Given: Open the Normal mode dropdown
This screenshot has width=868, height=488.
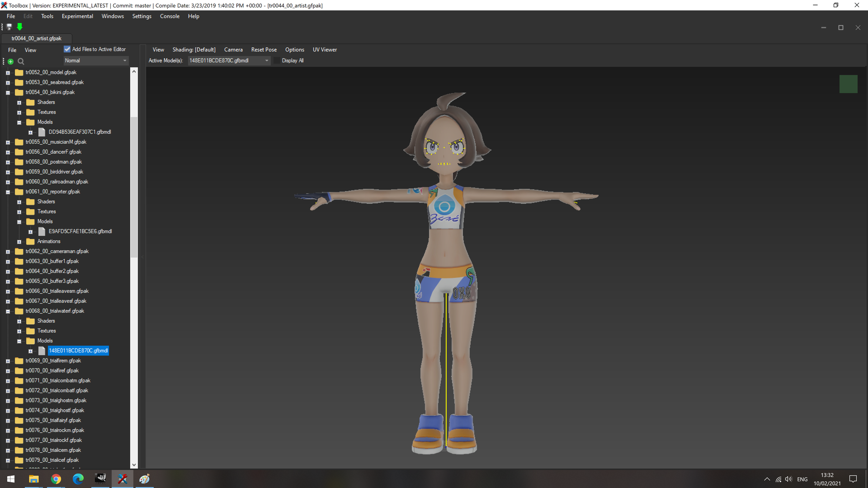Looking at the screenshot, I should point(96,61).
